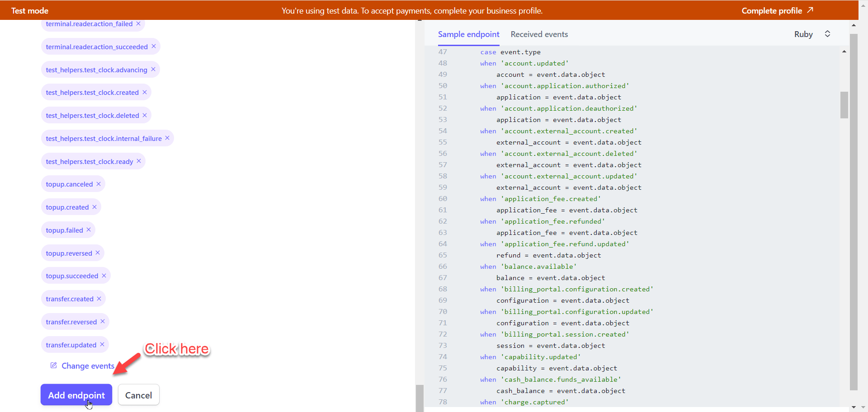The width and height of the screenshot is (868, 412).
Task: Click the code panel scrollbar thumb
Action: pos(844,105)
